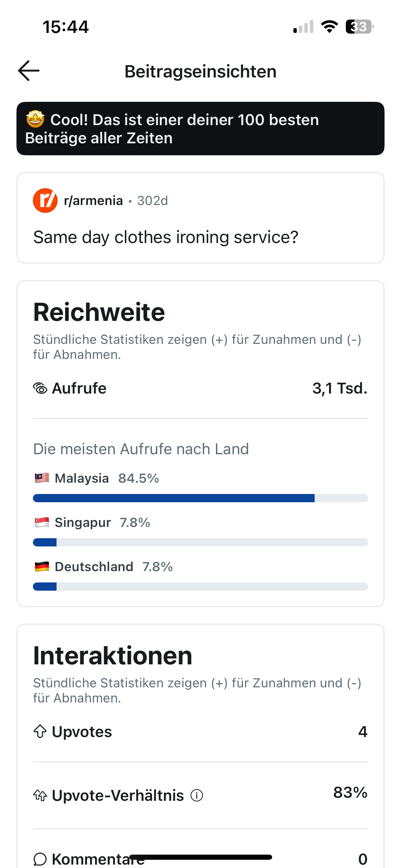Viewport: 401px width, 868px height.
Task: Tap the battery indicator in the status bar
Action: (360, 27)
